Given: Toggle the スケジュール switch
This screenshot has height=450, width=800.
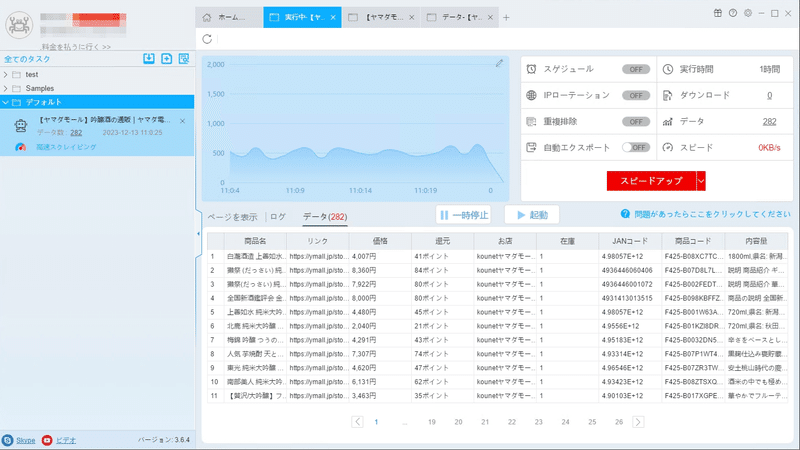Looking at the screenshot, I should pyautogui.click(x=636, y=69).
